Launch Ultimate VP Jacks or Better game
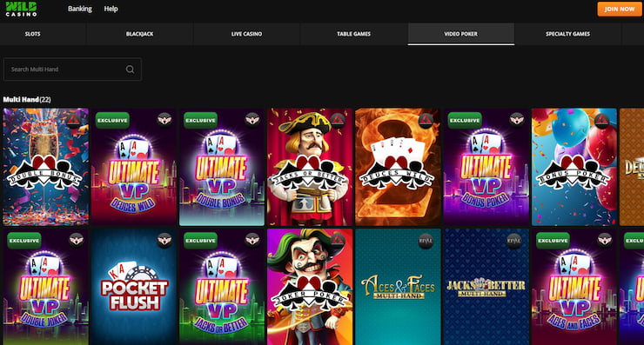Viewport: 644px width, 345px height. (x=222, y=287)
